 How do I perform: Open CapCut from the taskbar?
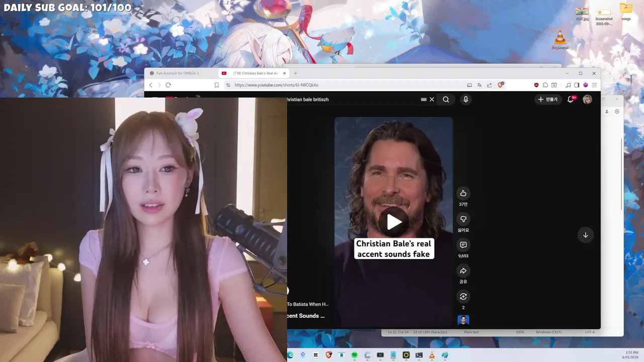pyautogui.click(x=315, y=355)
